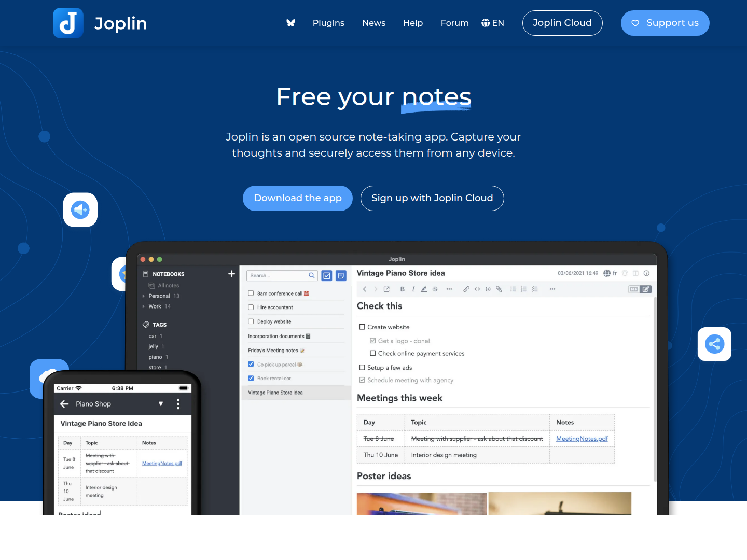The image size is (747, 560).
Task: Click the plus icon beside NOTEBOOKS
Action: [x=231, y=274]
